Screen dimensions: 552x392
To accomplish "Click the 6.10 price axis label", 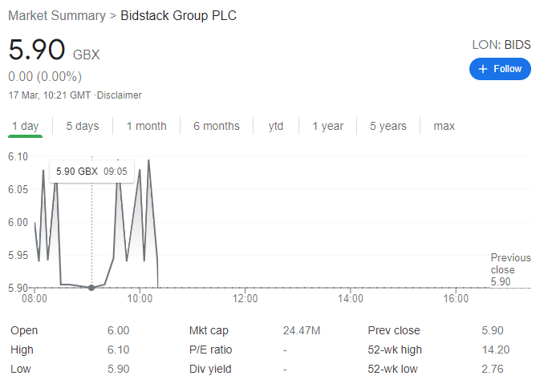I will (x=18, y=156).
